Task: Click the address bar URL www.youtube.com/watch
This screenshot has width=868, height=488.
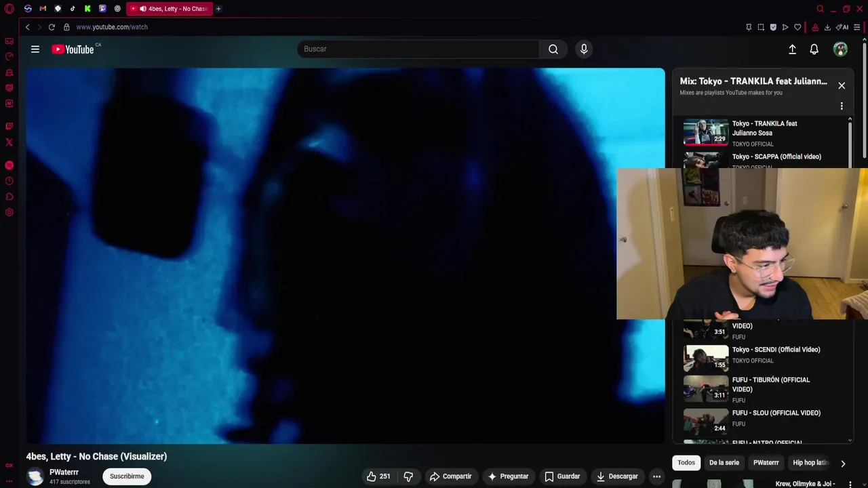Action: (112, 27)
